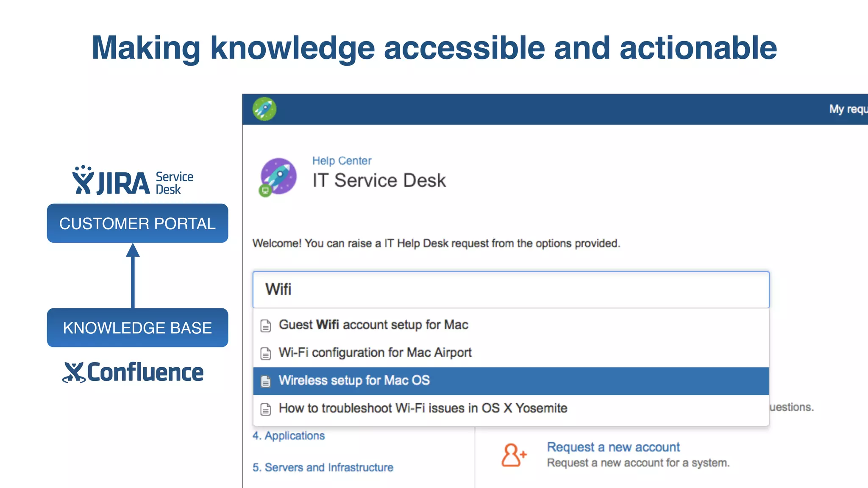The height and width of the screenshot is (488, 868).
Task: Select Guest Wifi account setup for Mac
Action: (x=511, y=325)
